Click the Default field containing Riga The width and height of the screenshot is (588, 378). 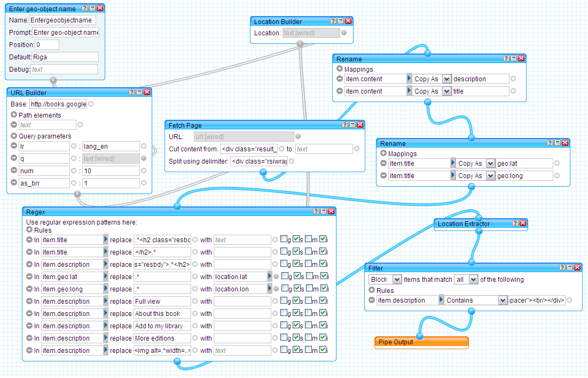tap(65, 57)
